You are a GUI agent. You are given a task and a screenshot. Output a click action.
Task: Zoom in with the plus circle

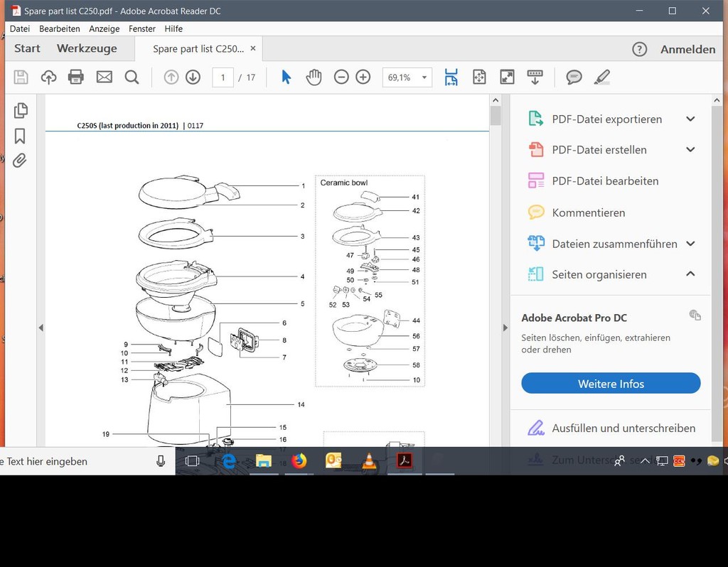click(x=363, y=77)
